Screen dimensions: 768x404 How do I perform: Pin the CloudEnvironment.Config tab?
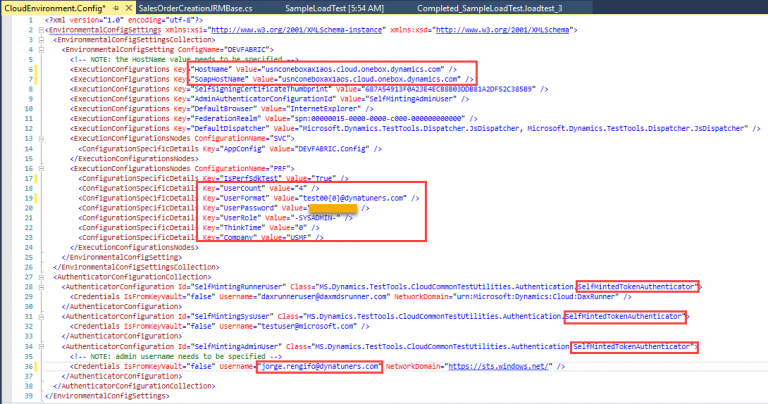(x=116, y=8)
